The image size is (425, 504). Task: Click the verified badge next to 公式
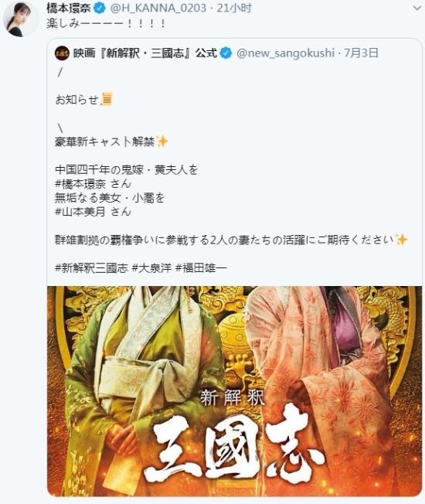(226, 53)
